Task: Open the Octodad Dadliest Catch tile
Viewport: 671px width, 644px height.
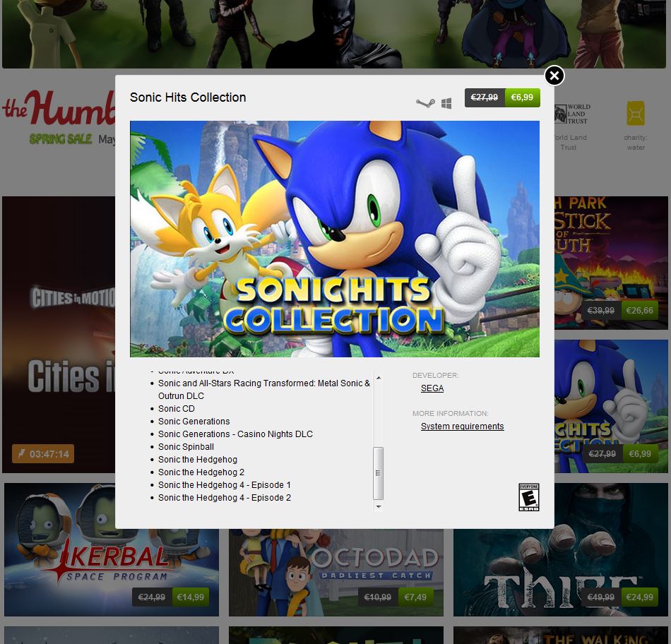Action: pos(336,573)
